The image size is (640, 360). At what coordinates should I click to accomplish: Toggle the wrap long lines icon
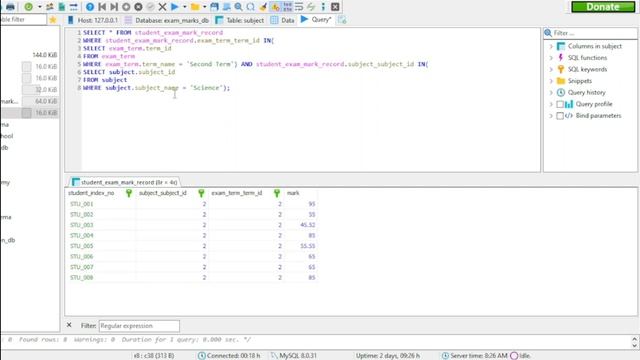click(299, 7)
